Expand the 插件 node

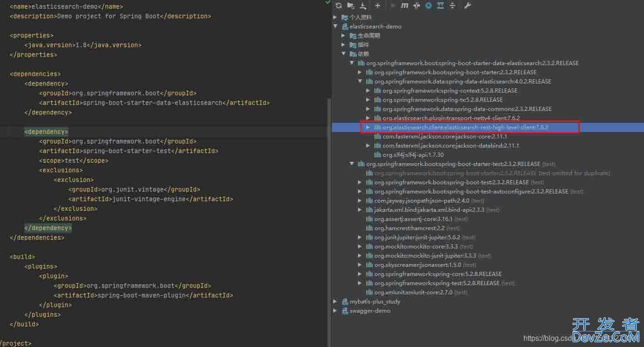(x=343, y=44)
